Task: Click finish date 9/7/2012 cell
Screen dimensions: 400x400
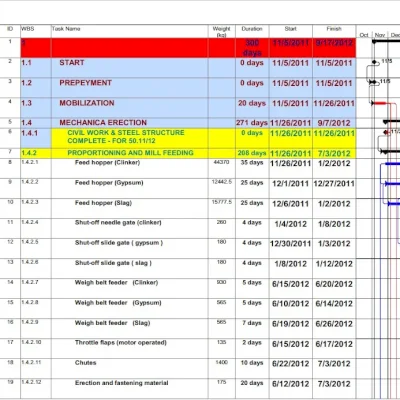Action: (x=334, y=123)
